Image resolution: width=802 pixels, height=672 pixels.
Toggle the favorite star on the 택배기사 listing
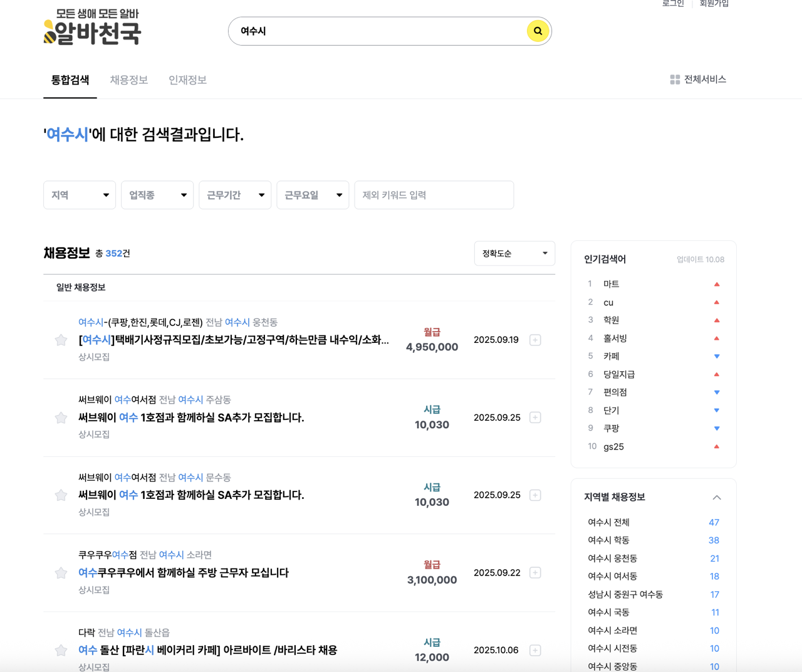61,340
